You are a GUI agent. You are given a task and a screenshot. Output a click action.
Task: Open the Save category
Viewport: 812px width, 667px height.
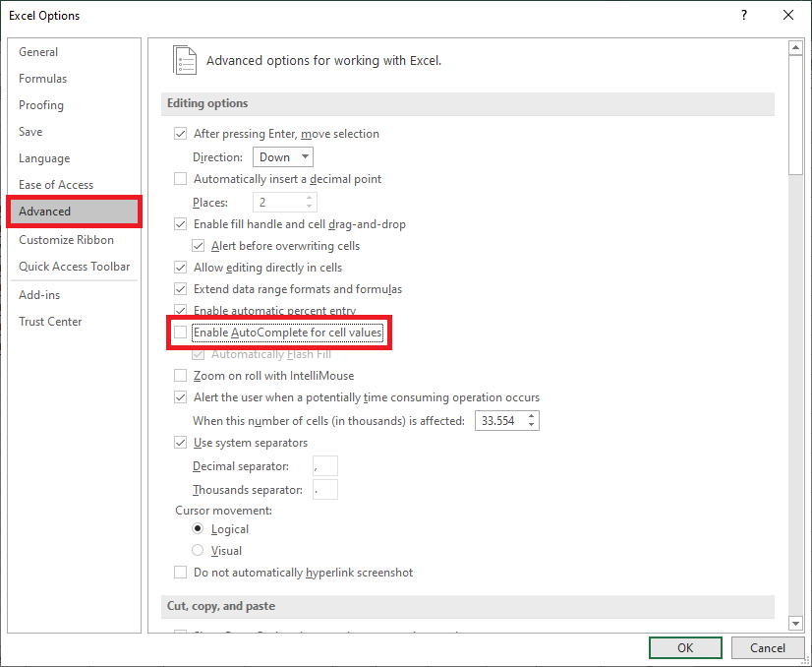pos(30,131)
